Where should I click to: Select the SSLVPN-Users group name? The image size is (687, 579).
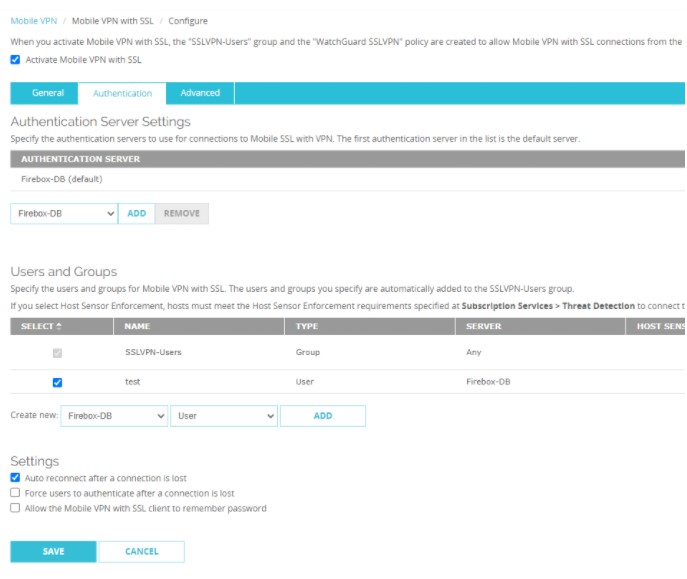coord(153,352)
